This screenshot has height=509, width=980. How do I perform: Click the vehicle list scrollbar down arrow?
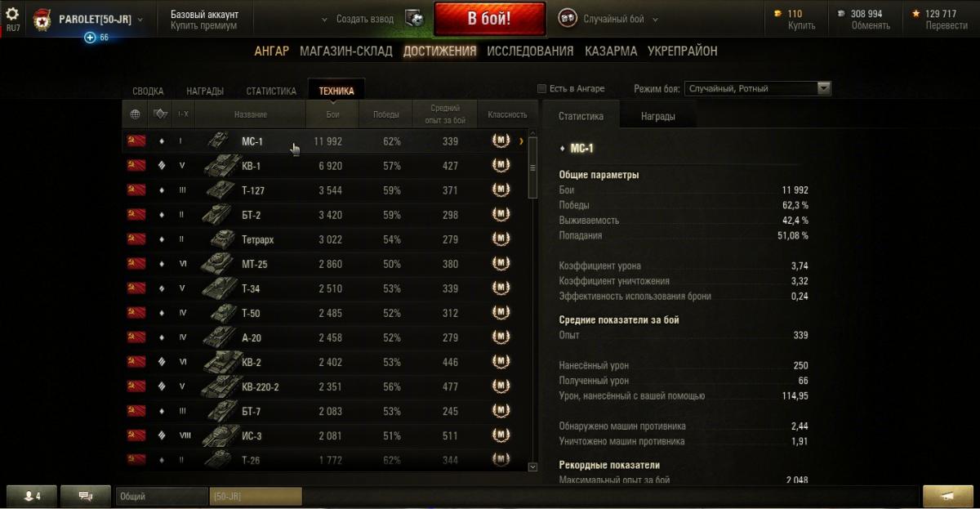533,467
